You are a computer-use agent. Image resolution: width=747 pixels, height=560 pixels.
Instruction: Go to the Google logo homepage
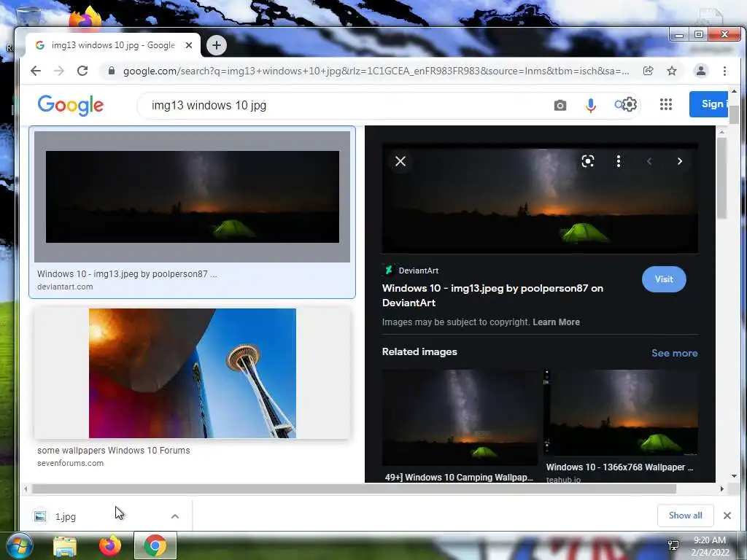coord(71,105)
